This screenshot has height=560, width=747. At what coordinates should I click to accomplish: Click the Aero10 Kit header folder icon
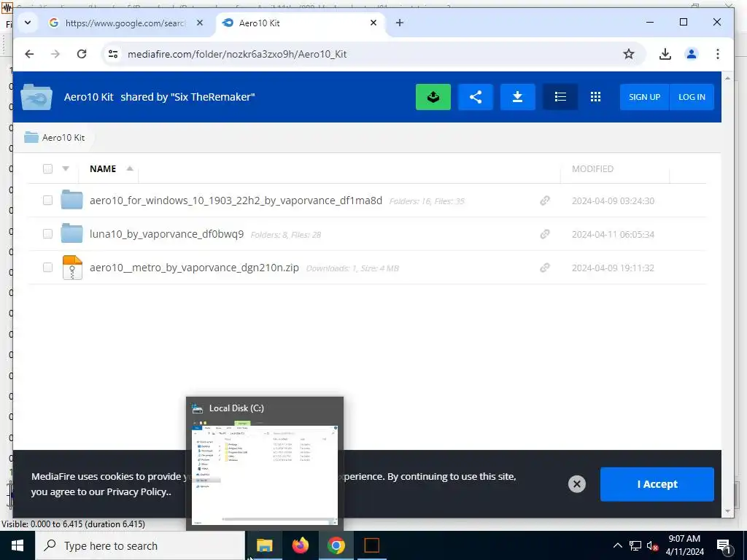point(36,97)
